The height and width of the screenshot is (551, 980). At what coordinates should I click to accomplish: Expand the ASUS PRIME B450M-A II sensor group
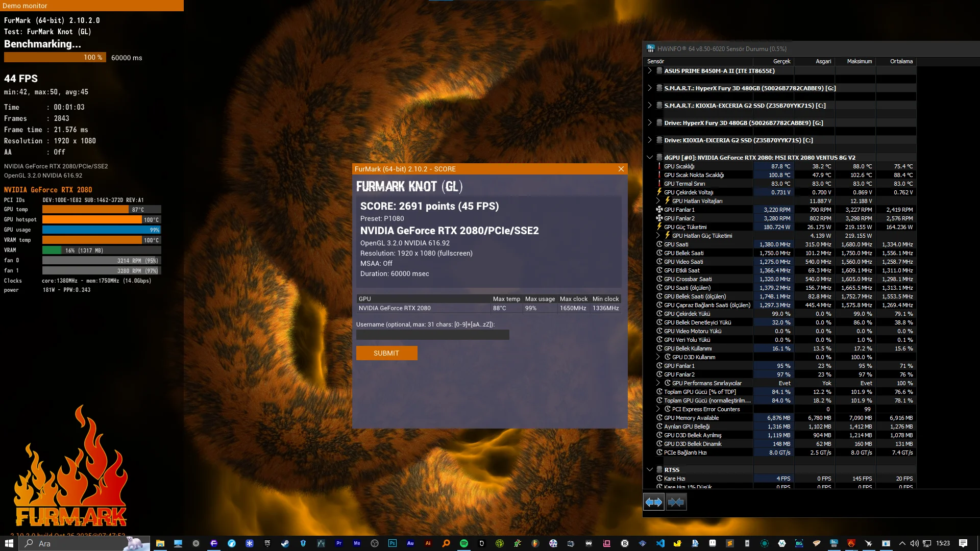[x=650, y=71]
